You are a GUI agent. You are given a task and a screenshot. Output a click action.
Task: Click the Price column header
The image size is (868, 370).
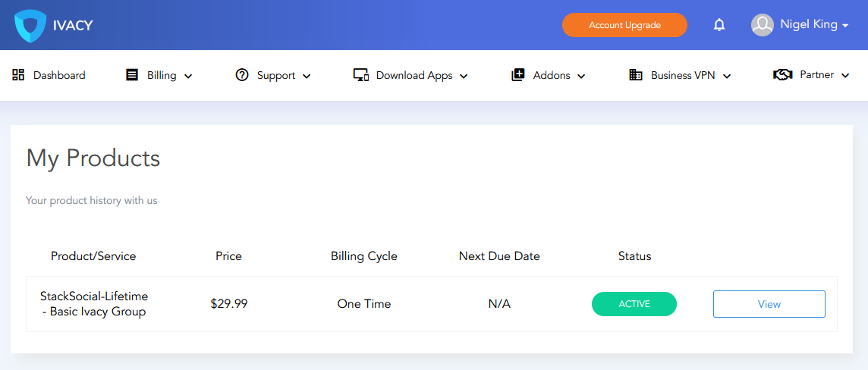point(228,256)
